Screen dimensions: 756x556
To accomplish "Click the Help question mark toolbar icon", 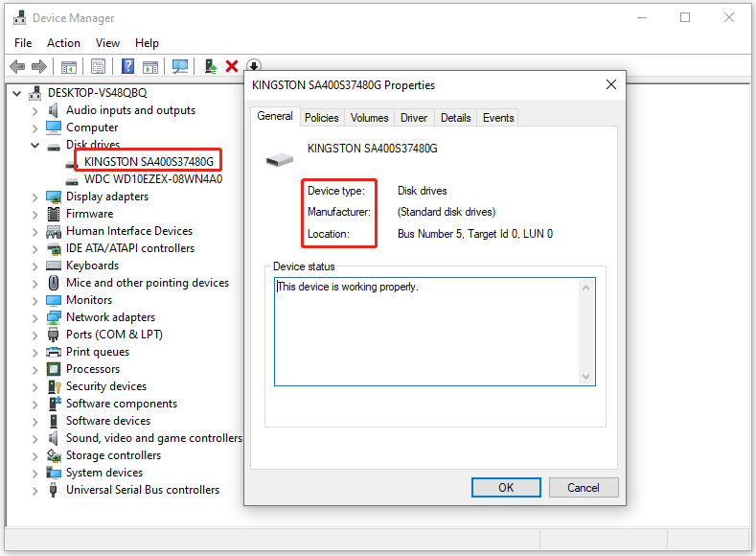I will (127, 66).
